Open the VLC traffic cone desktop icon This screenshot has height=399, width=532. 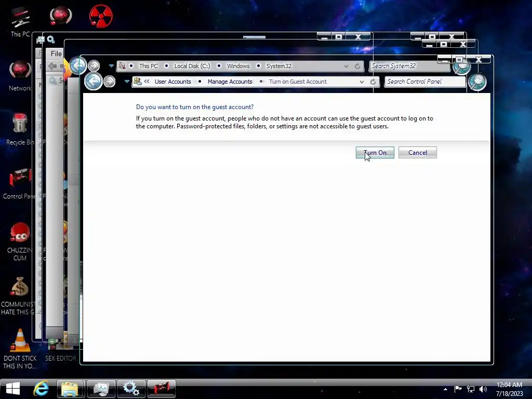tap(20, 349)
